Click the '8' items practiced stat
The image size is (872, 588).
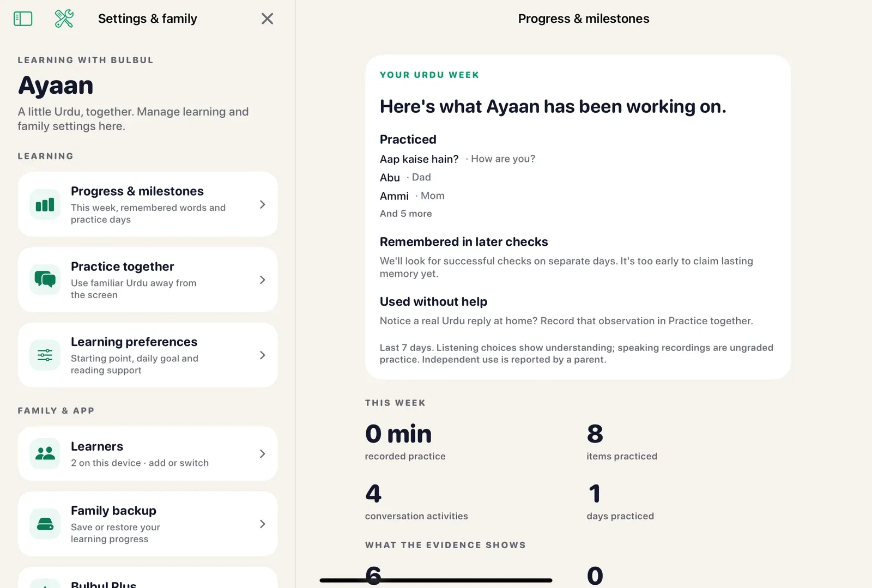click(595, 434)
